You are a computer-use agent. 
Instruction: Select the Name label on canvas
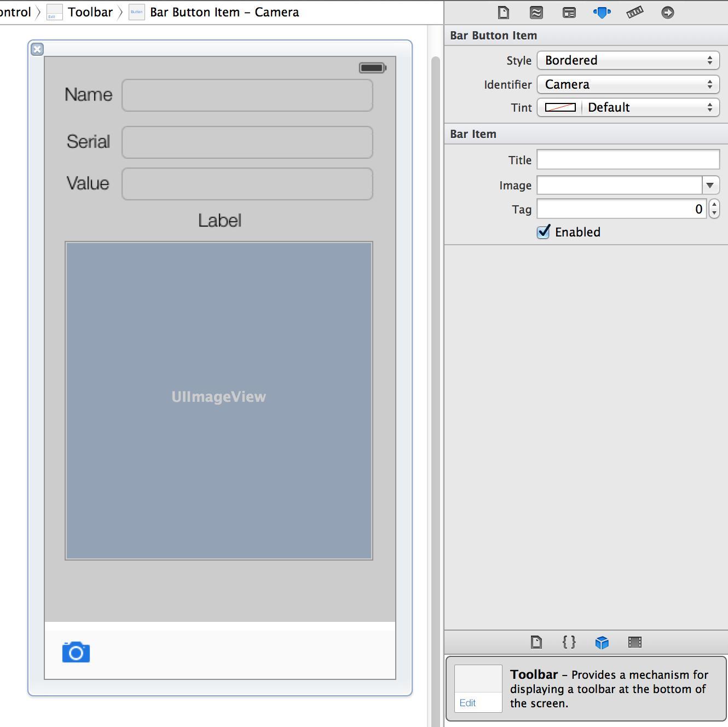coord(88,95)
